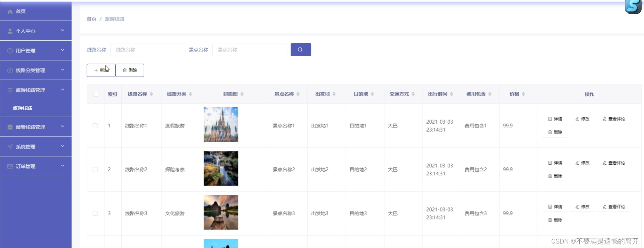Image resolution: width=644 pixels, height=248 pixels.
Task: Open the 用户管理 sidebar menu
Action: tap(36, 51)
